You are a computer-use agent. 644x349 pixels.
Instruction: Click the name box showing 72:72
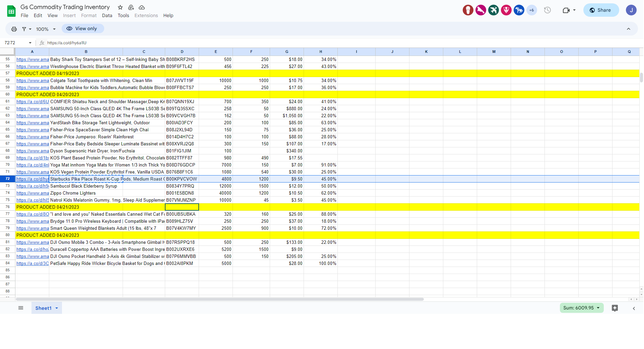pyautogui.click(x=15, y=43)
